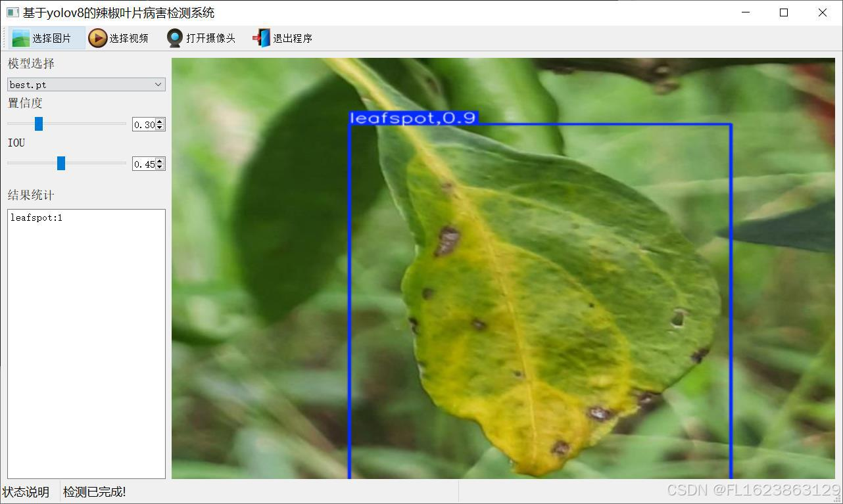Click the 结果统计 heading
The image size is (843, 504).
click(31, 195)
